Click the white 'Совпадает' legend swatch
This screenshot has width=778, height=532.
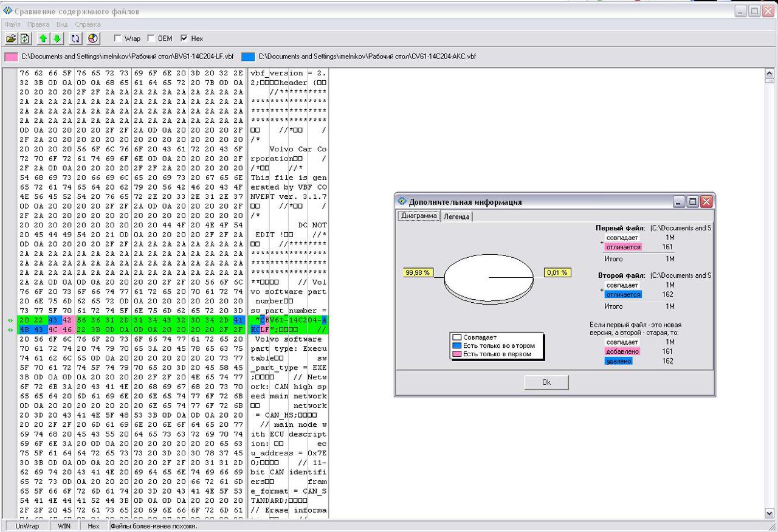coord(457,337)
